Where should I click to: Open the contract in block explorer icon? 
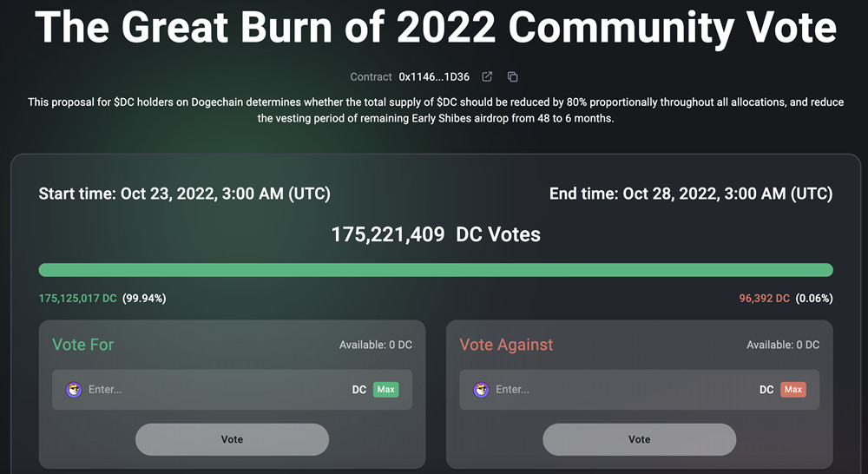[x=488, y=77]
